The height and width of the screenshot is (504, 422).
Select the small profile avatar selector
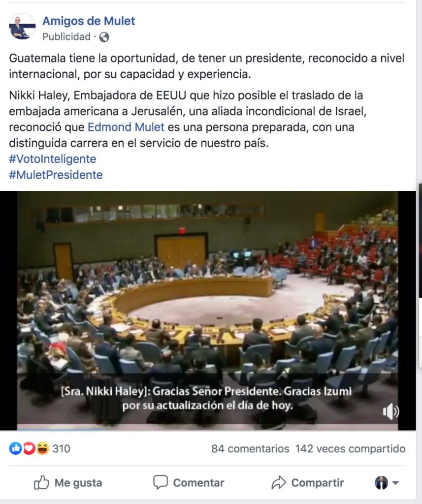[381, 482]
